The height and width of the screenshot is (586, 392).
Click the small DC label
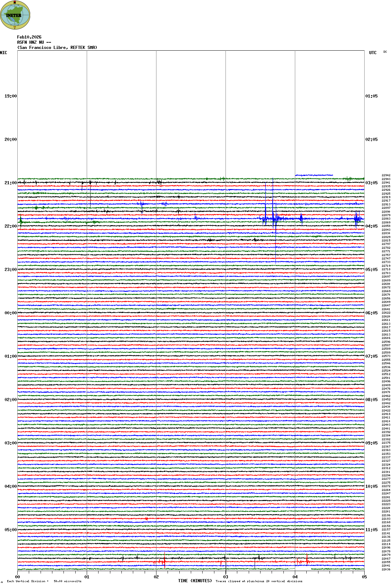385,52
